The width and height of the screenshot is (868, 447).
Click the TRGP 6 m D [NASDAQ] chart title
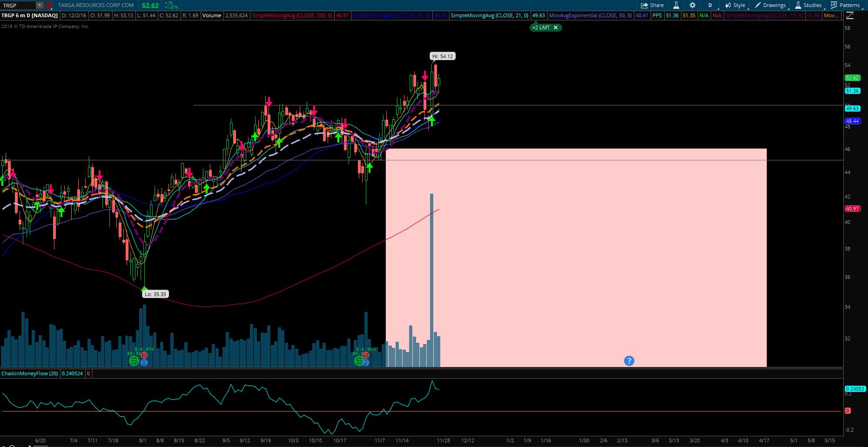(x=29, y=15)
